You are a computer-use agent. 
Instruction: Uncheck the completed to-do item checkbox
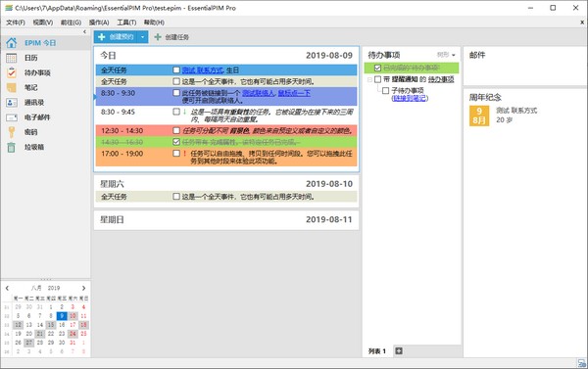pyautogui.click(x=377, y=68)
